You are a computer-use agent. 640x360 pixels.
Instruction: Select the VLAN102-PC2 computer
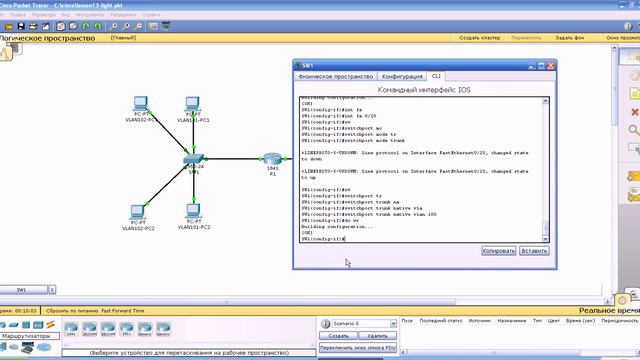tap(138, 212)
